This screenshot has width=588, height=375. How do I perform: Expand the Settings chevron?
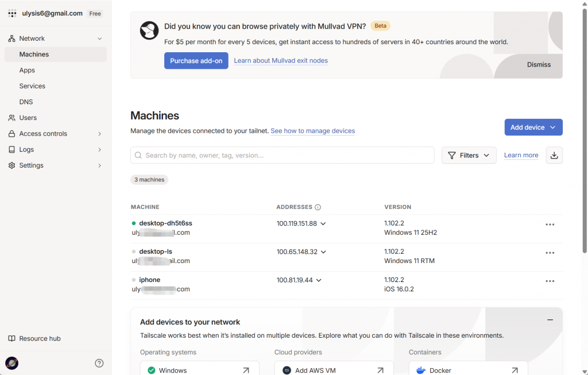click(x=100, y=165)
